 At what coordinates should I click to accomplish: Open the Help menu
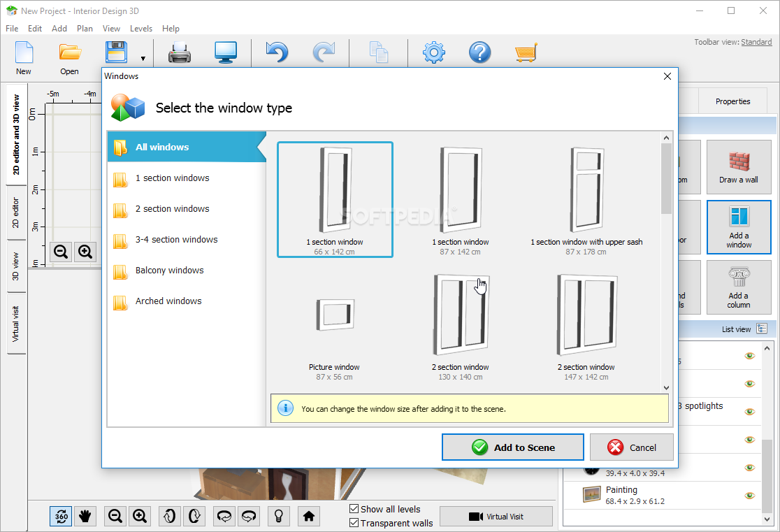pos(171,29)
